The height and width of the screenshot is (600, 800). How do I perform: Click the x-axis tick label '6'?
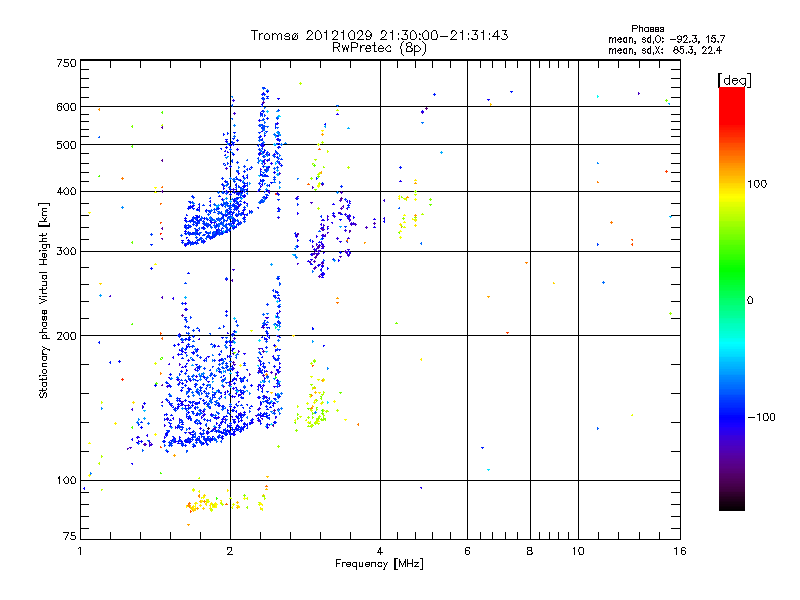467,551
